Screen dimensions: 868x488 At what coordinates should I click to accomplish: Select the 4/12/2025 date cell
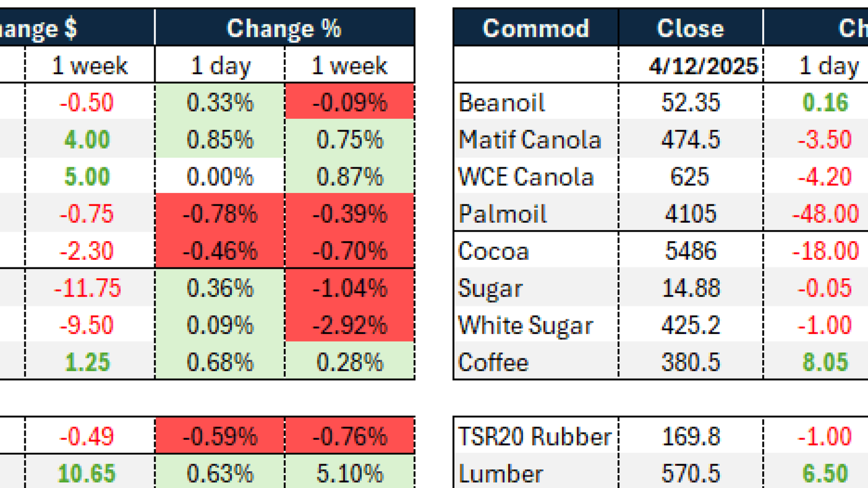(x=703, y=66)
